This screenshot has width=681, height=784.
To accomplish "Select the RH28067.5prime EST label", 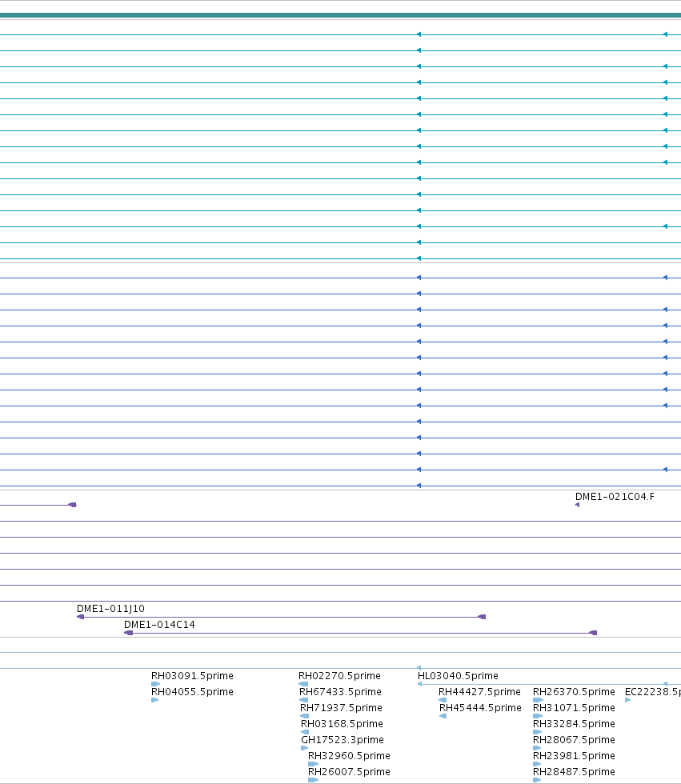I will pos(574,740).
